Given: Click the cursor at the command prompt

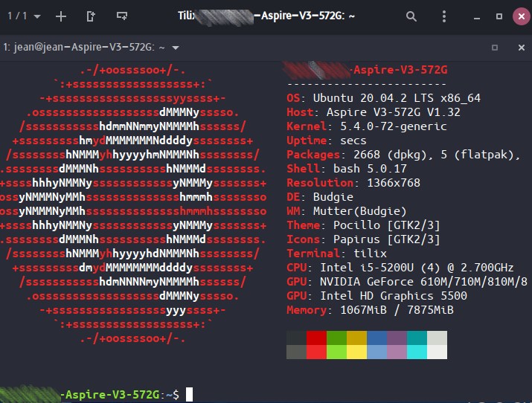Looking at the screenshot, I should [x=190, y=394].
